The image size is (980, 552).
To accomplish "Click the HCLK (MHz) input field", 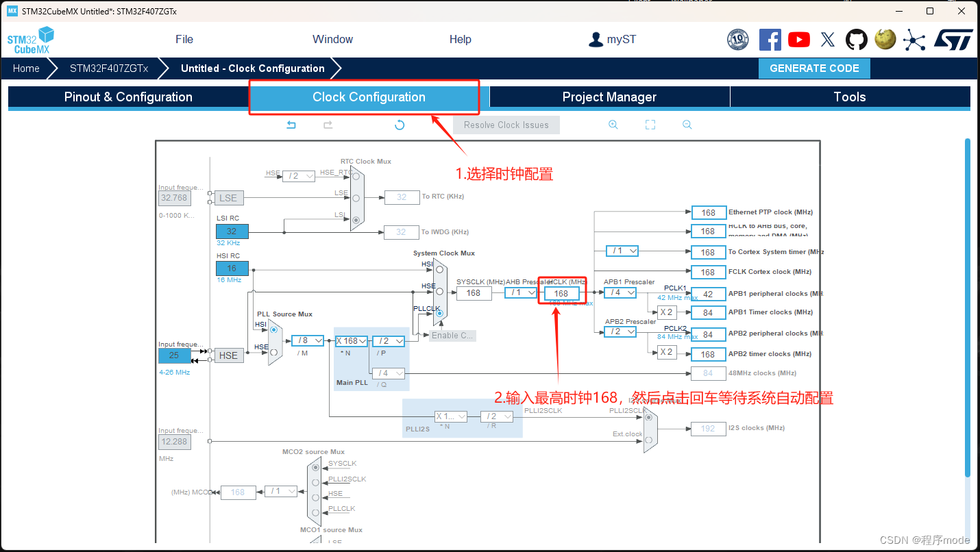I will pos(561,293).
